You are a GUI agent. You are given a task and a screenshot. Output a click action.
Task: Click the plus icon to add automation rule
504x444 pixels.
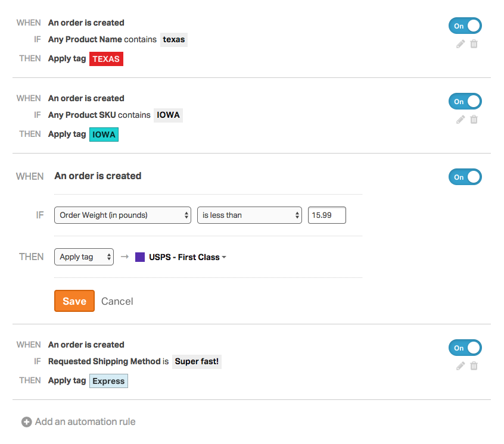[x=26, y=421]
